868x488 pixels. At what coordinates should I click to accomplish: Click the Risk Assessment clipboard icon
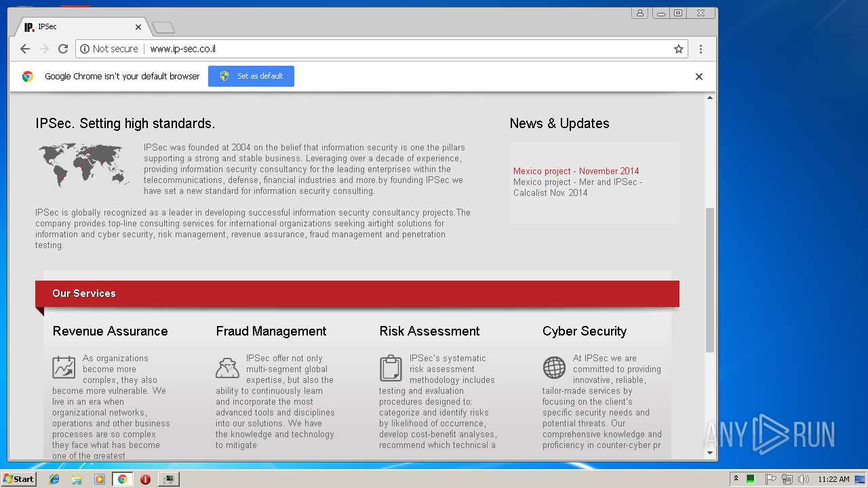click(x=391, y=368)
